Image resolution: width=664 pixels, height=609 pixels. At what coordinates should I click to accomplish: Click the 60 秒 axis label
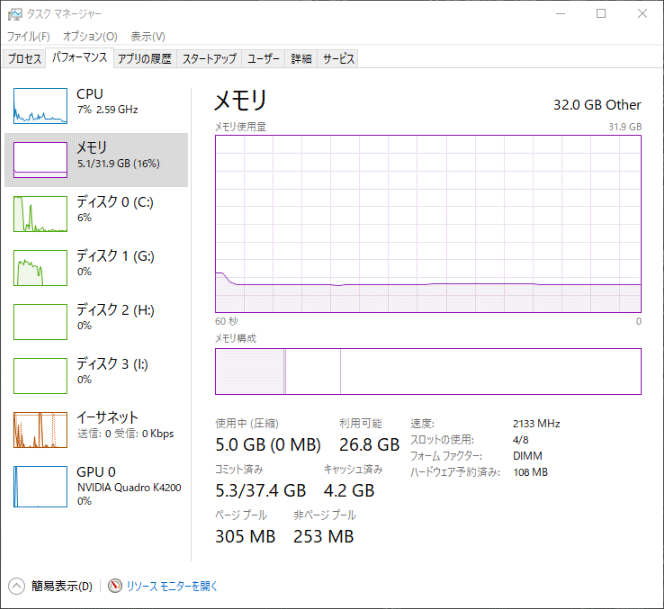pos(227,321)
